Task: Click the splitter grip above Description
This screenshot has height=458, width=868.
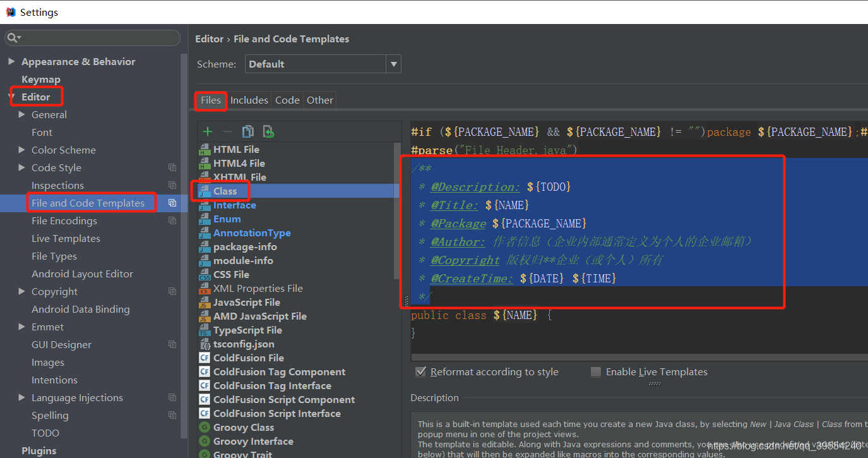Action: (655, 383)
